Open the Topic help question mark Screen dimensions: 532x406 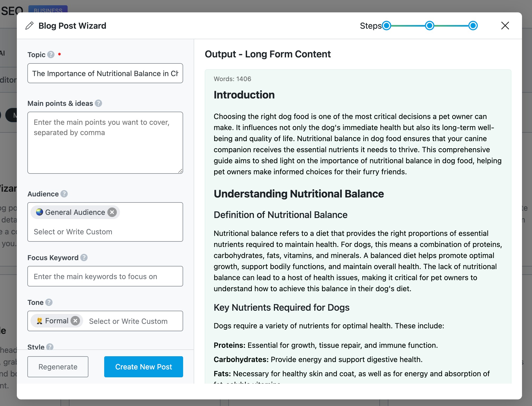click(x=51, y=55)
